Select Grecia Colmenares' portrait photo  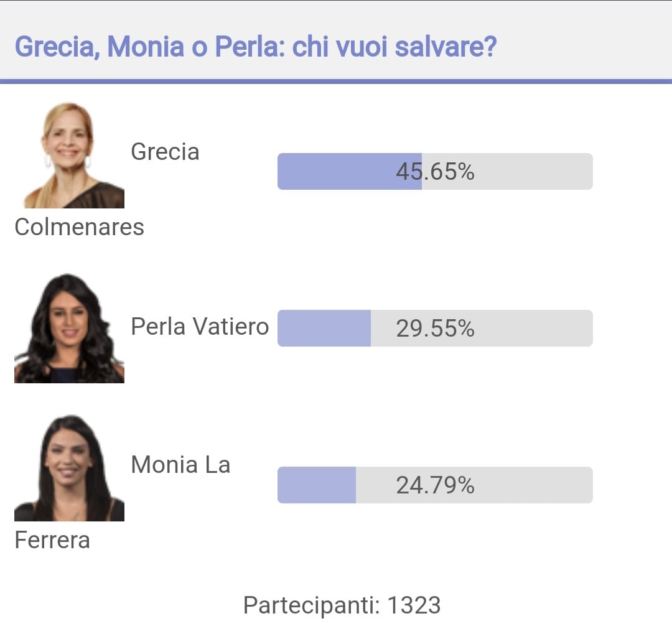tap(70, 155)
